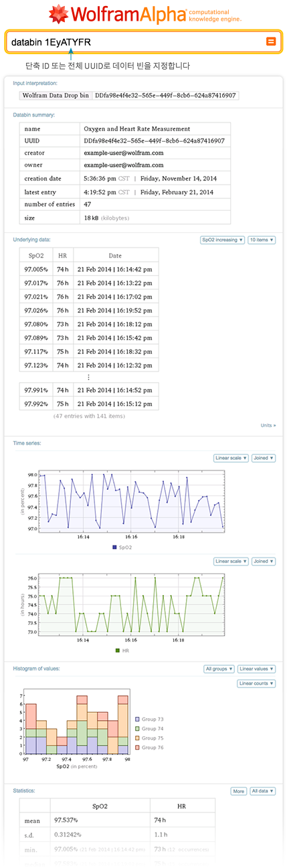Click HR column header in Underlying data

[62, 256]
